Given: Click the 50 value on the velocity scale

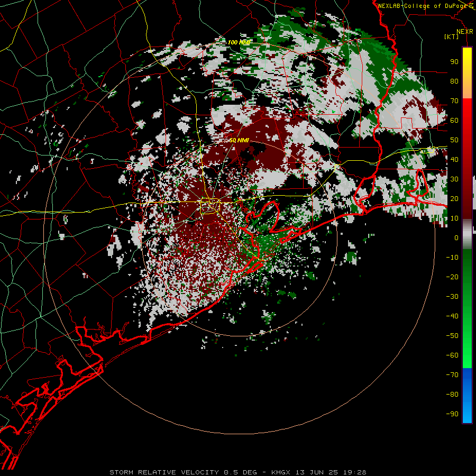Looking at the screenshot, I should (454, 140).
